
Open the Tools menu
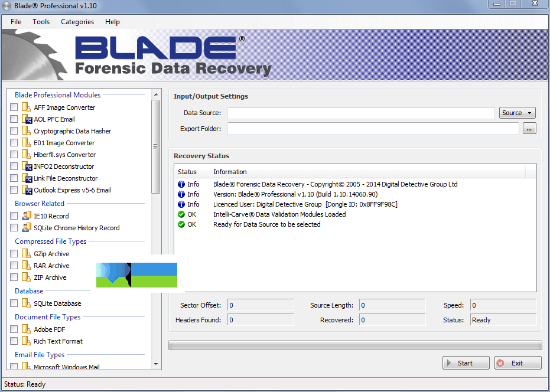pos(41,22)
